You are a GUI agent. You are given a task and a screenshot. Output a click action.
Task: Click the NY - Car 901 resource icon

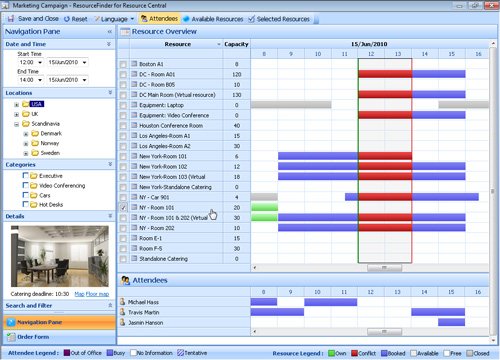coord(134,197)
